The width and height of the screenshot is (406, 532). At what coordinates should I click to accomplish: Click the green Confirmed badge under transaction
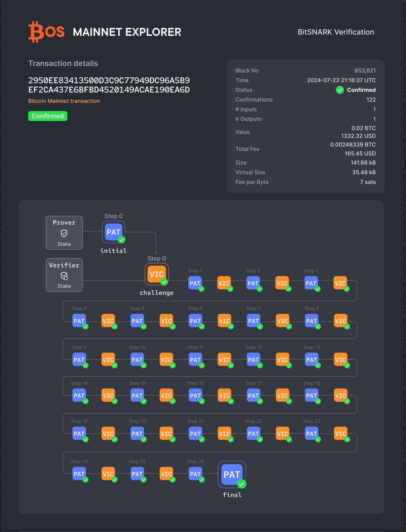point(48,116)
